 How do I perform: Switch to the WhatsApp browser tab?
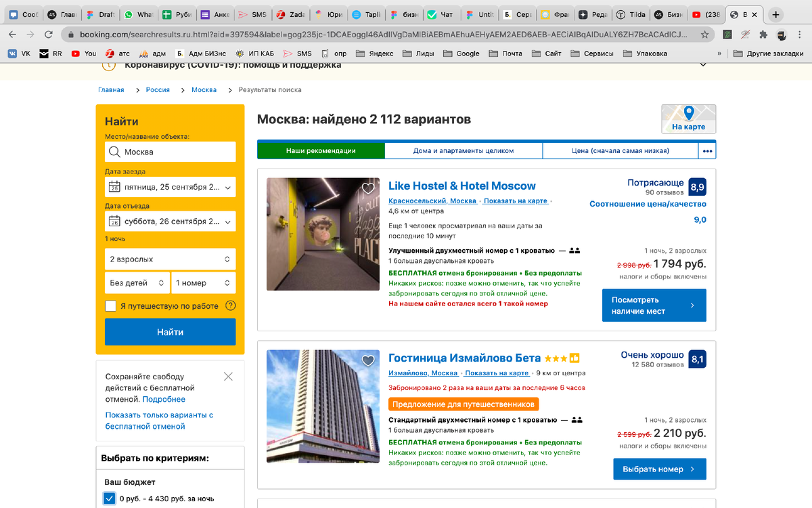point(139,14)
